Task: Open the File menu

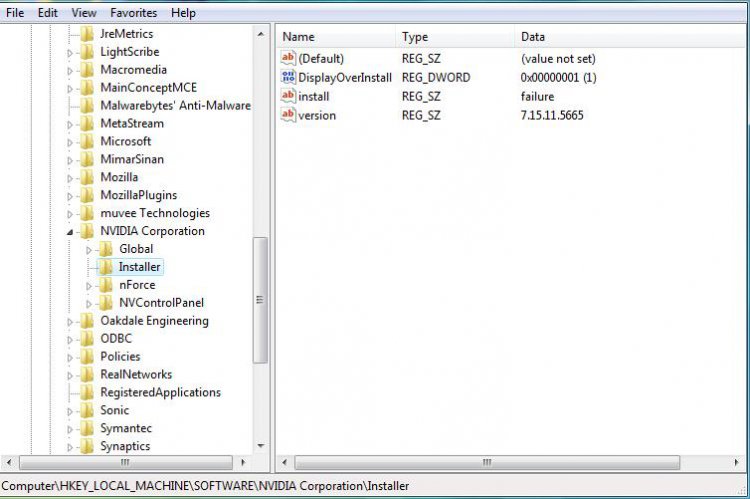Action: click(x=15, y=13)
